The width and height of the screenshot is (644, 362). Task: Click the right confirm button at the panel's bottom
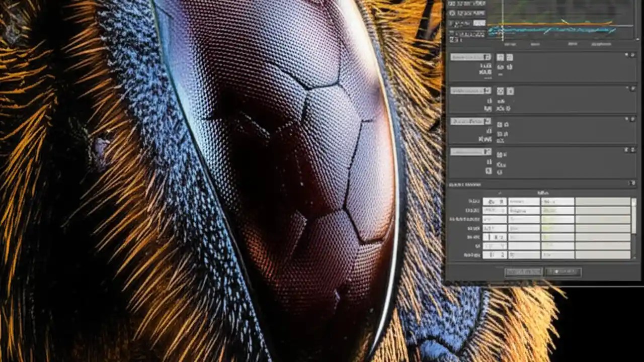click(562, 271)
